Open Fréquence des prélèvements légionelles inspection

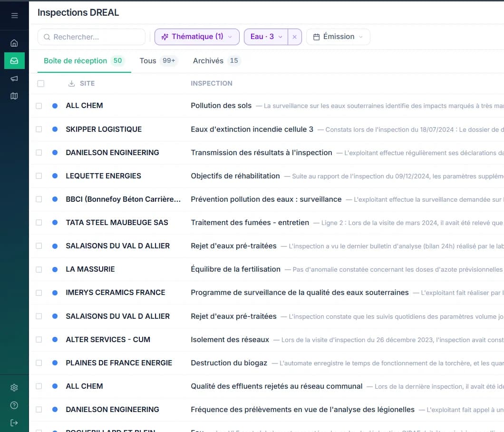coord(302,410)
